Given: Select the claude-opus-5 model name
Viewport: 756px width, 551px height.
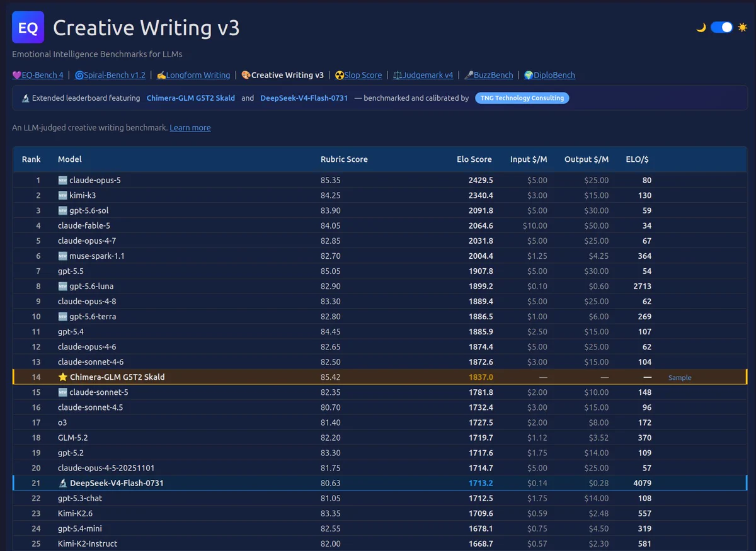Looking at the screenshot, I should point(95,180).
